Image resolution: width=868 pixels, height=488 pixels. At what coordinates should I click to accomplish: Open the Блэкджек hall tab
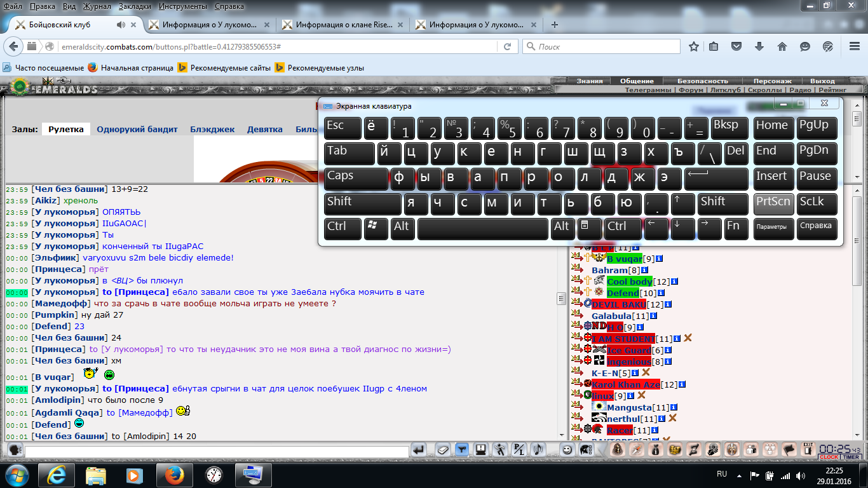click(x=212, y=129)
